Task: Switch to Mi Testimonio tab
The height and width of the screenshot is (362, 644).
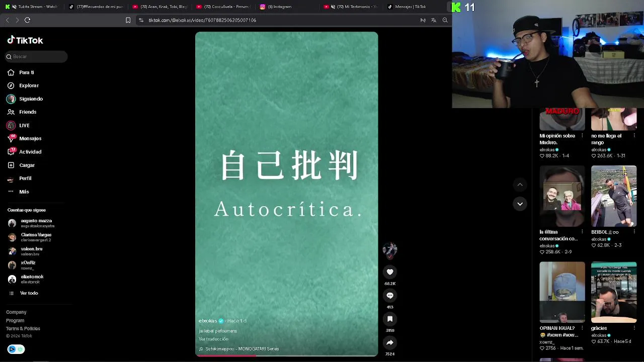Action: click(351, 7)
